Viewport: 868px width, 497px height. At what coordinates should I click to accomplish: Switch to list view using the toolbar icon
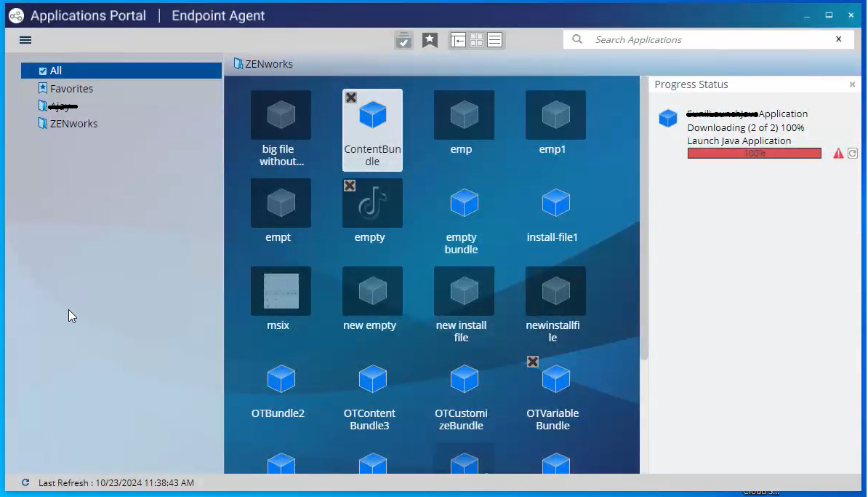[494, 40]
